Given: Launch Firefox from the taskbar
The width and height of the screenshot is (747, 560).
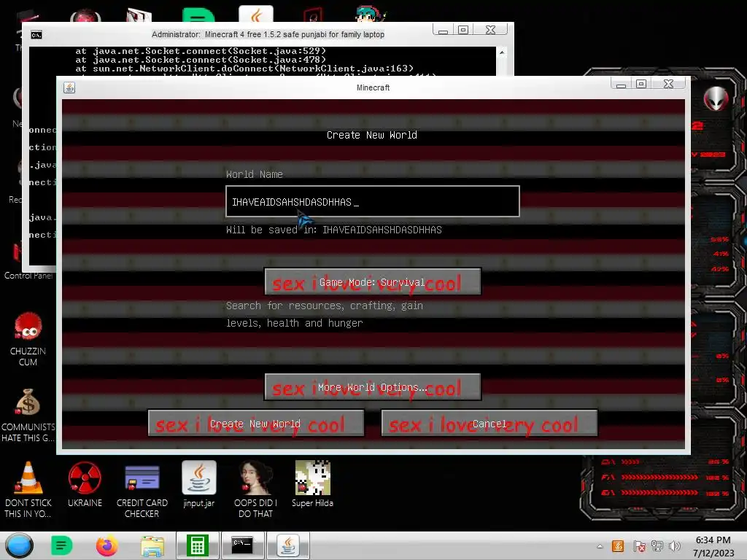Looking at the screenshot, I should tap(107, 545).
